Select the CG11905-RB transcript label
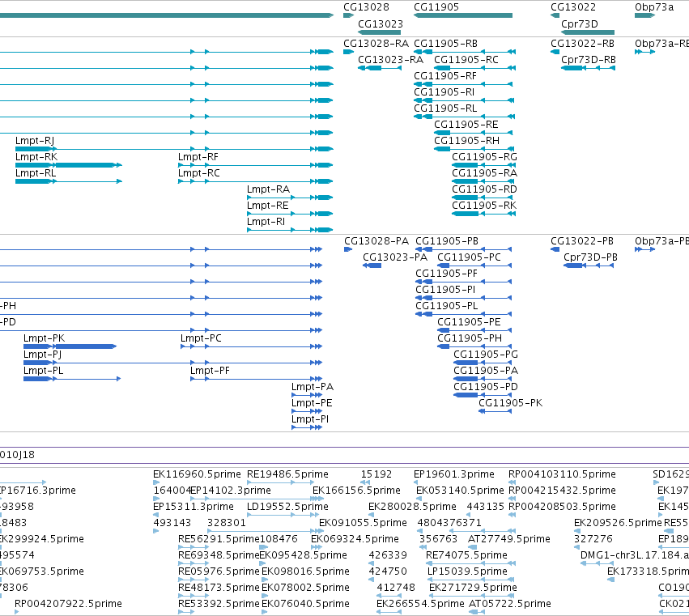Screen dimensions: 689x616 coord(445,44)
